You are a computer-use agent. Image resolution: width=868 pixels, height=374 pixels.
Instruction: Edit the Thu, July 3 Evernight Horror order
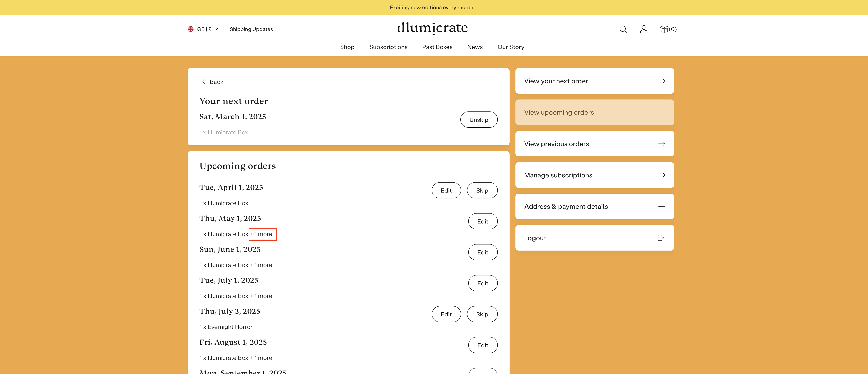pyautogui.click(x=446, y=314)
